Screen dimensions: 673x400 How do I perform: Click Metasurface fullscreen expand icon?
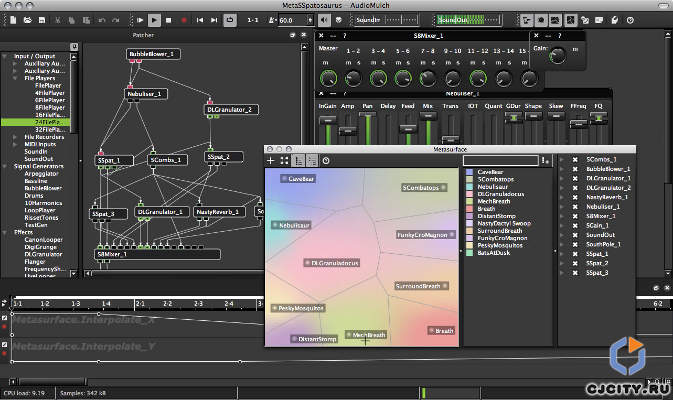tap(284, 161)
